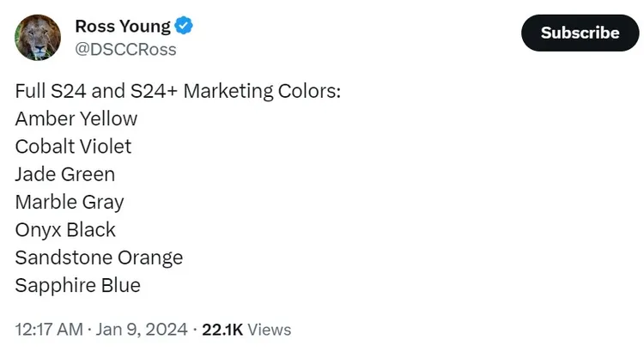This screenshot has width=644, height=352.
Task: Click the Onyx Black line
Action: (65, 229)
